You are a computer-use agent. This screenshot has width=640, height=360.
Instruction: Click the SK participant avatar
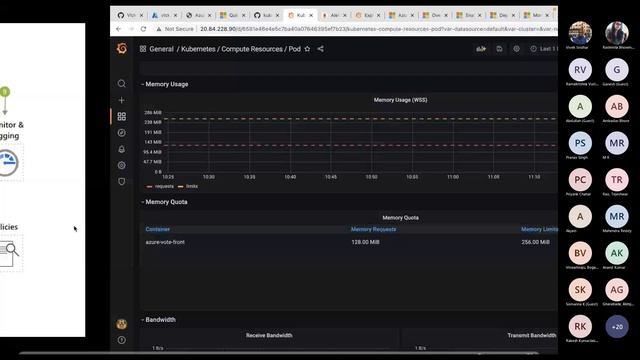coord(580,290)
